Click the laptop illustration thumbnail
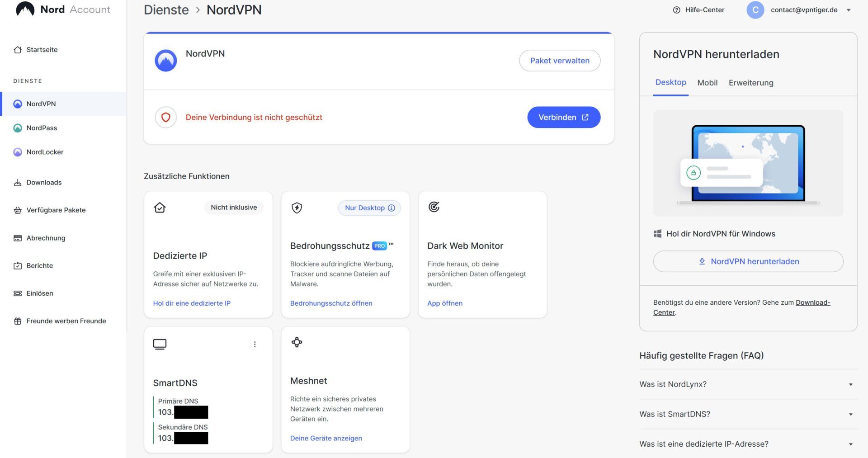The image size is (868, 458). coord(748,163)
